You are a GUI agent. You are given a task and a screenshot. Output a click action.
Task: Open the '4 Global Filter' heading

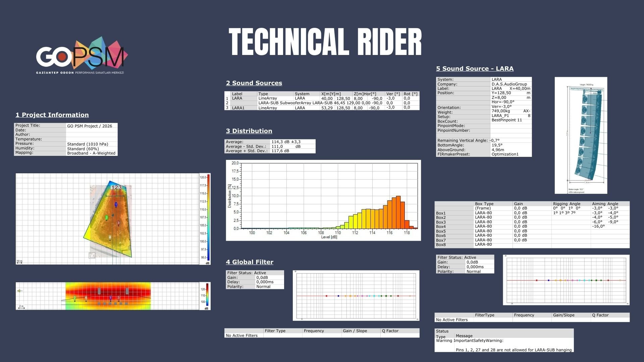click(250, 262)
